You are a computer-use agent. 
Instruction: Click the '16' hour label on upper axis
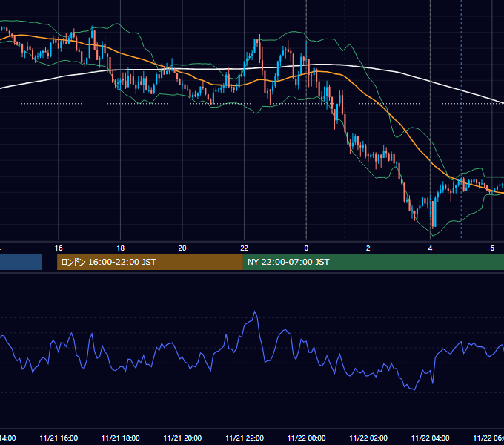59,248
